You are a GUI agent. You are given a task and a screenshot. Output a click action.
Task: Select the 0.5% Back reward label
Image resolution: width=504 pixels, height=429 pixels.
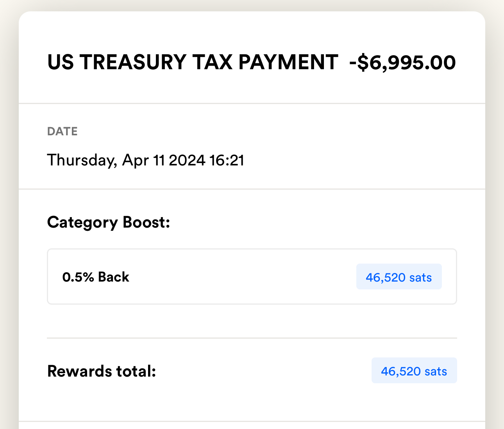96,277
